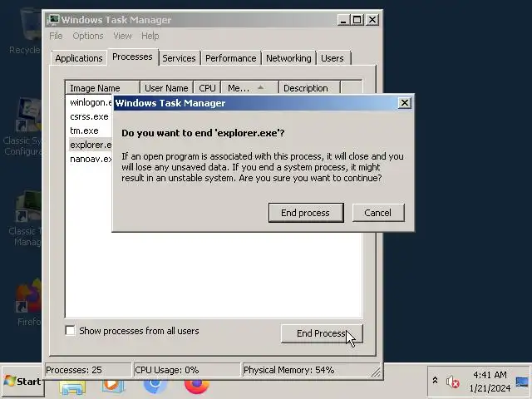
Task: Switch to the Applications tab
Action: pos(79,58)
